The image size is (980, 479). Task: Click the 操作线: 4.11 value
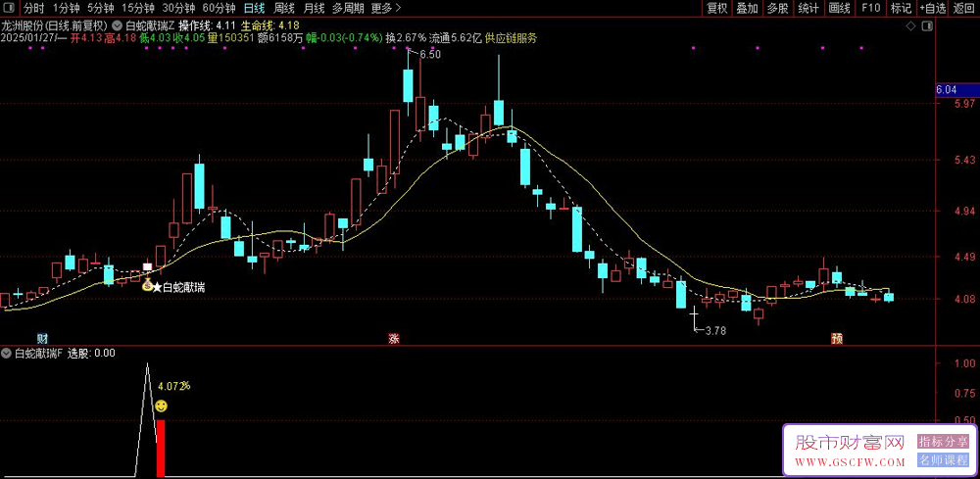(x=207, y=25)
